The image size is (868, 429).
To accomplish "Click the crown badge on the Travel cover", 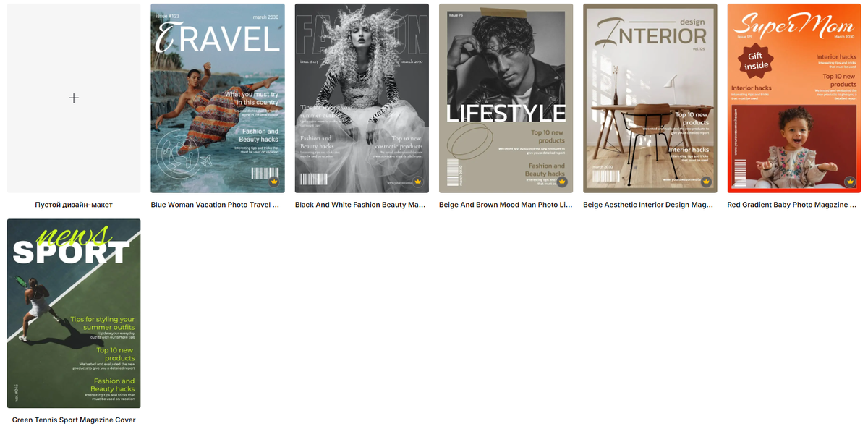I will tap(274, 182).
